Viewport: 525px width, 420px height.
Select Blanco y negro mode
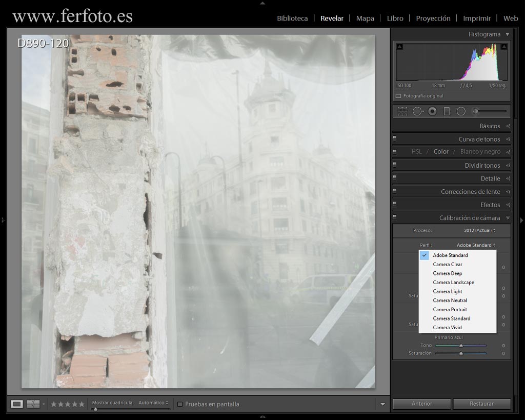tap(480, 152)
